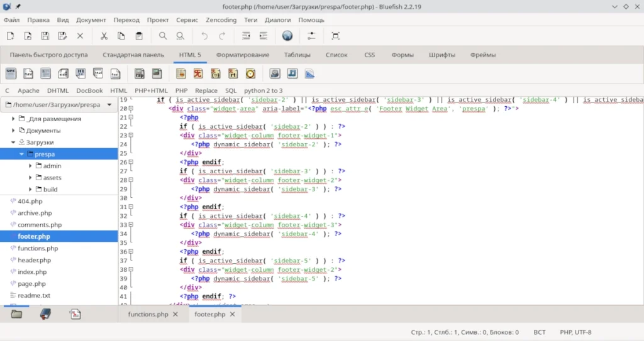
Task: Select the SQL snippets category
Action: click(x=231, y=90)
